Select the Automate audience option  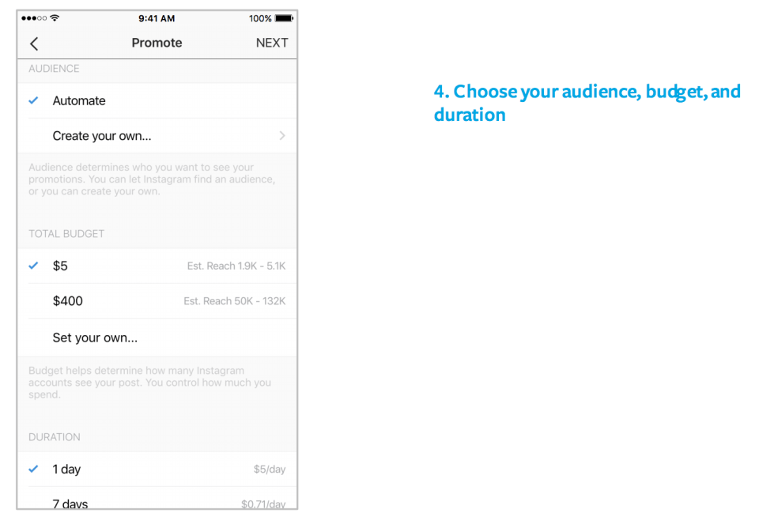pyautogui.click(x=79, y=100)
